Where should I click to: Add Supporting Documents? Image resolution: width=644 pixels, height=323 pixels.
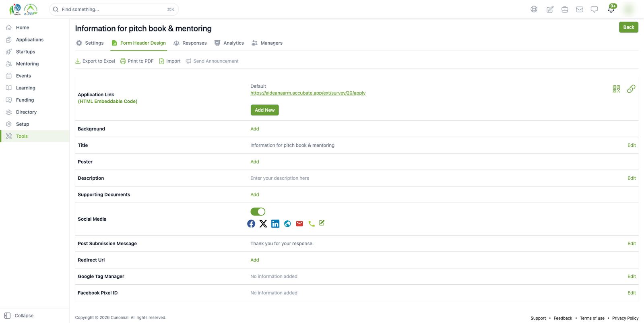click(x=255, y=195)
